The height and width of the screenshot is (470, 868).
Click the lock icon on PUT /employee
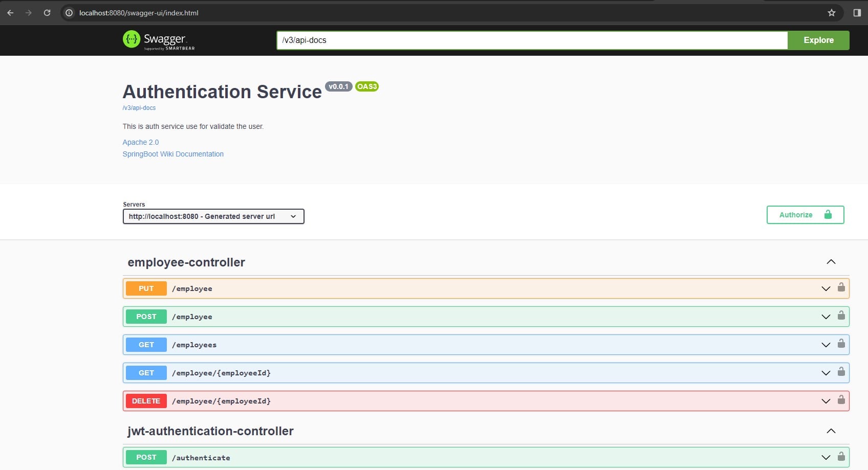click(x=841, y=287)
